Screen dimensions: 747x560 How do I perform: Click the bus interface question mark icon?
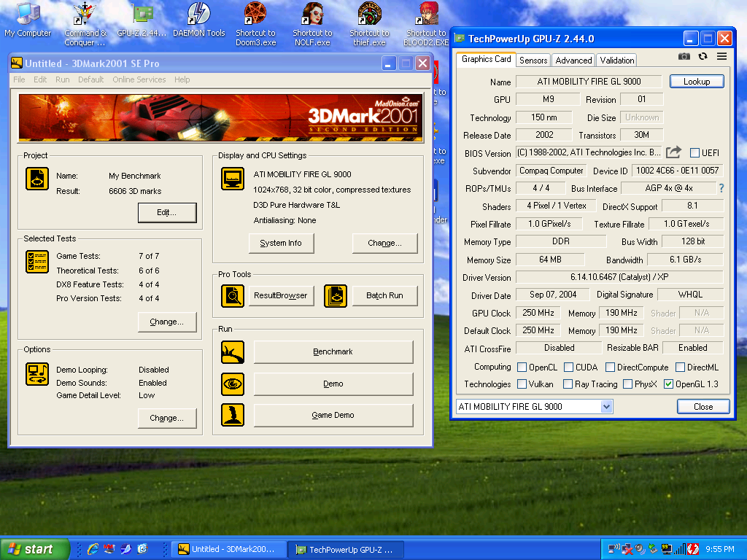point(721,188)
